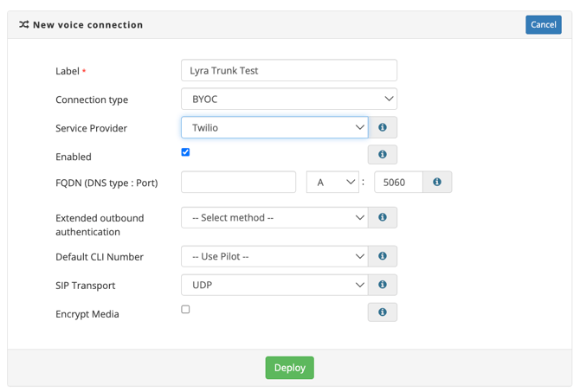Click info icon beside Enabled checkbox
Viewport: 580px width, 392px height.
383,155
